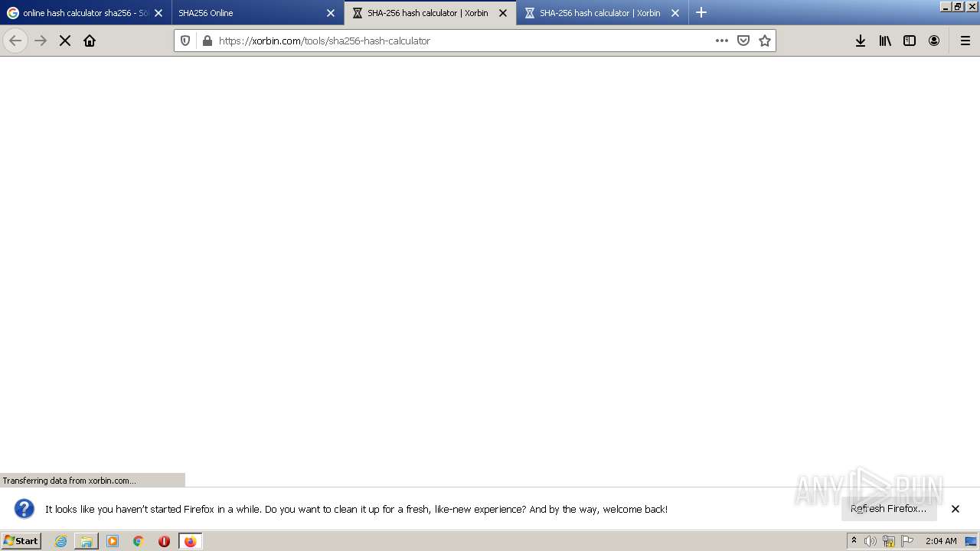Launch Opera from taskbar

click(x=164, y=541)
